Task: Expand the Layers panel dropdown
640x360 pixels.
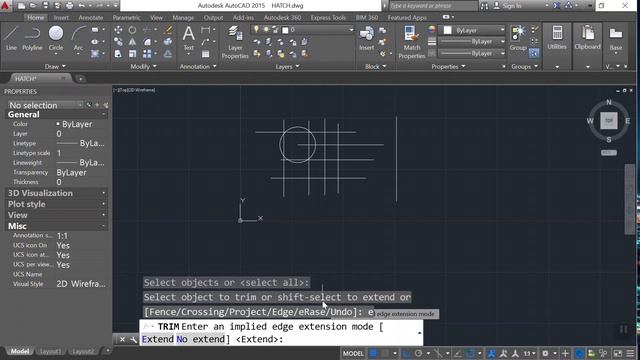Action: point(287,67)
